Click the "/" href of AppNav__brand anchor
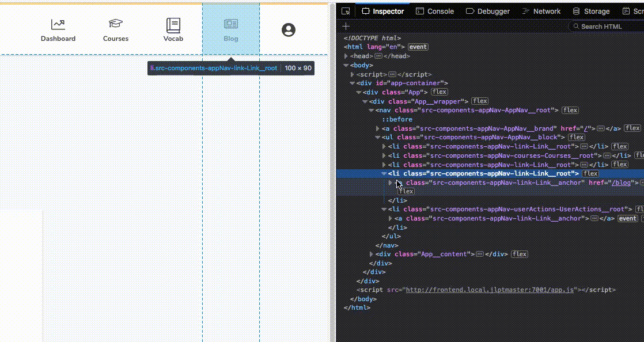This screenshot has width=644, height=342. coord(587,128)
